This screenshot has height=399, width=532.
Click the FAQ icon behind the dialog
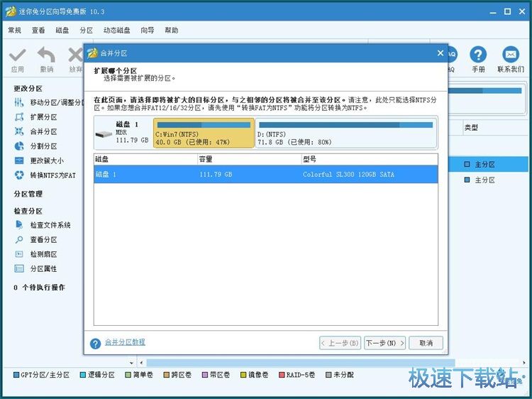click(x=452, y=55)
